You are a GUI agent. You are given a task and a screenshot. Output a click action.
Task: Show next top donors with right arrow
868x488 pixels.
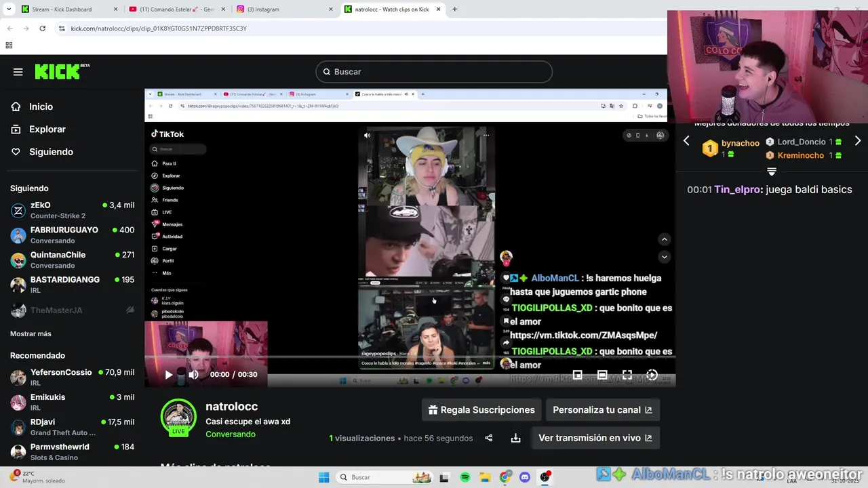858,141
